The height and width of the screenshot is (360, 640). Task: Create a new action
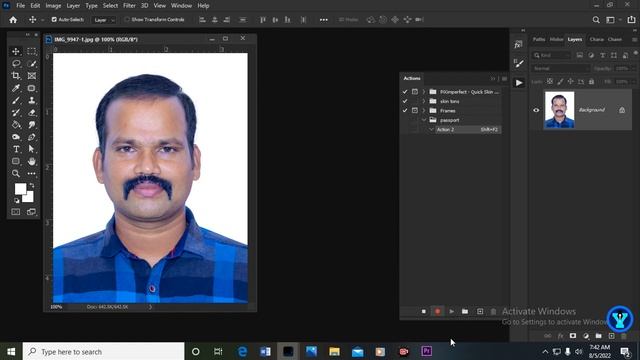[x=480, y=311]
